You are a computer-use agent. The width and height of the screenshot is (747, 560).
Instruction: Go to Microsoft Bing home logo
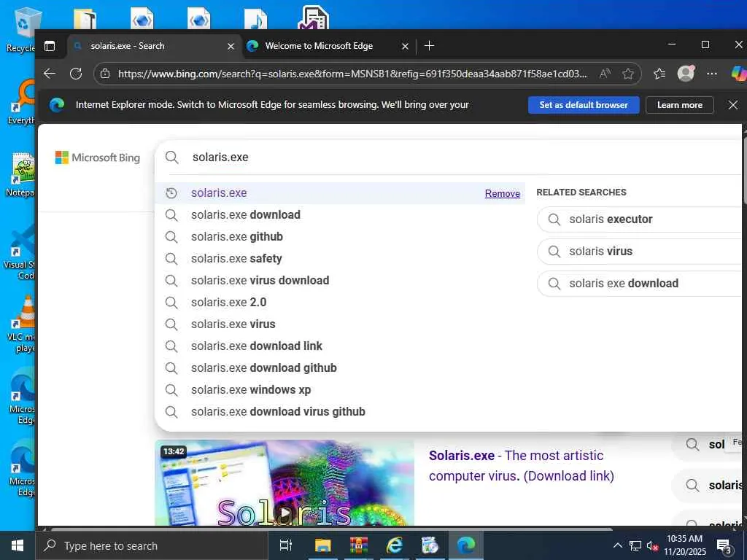point(98,157)
